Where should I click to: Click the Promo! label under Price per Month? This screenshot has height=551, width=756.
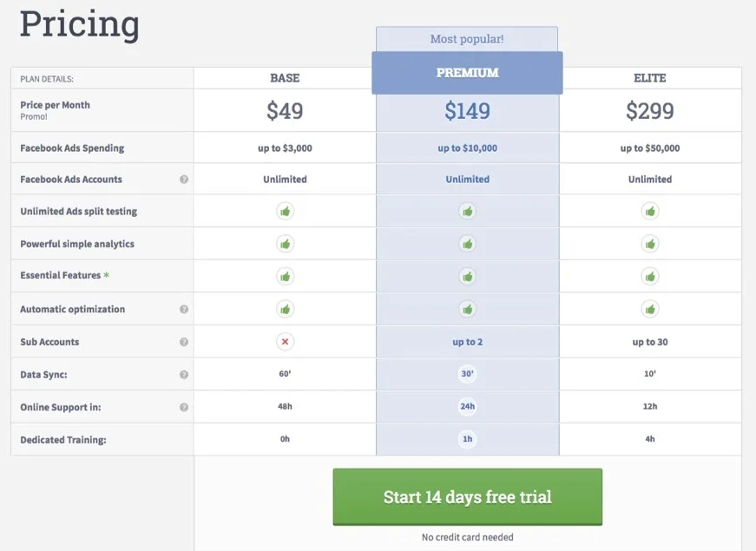pyautogui.click(x=34, y=116)
